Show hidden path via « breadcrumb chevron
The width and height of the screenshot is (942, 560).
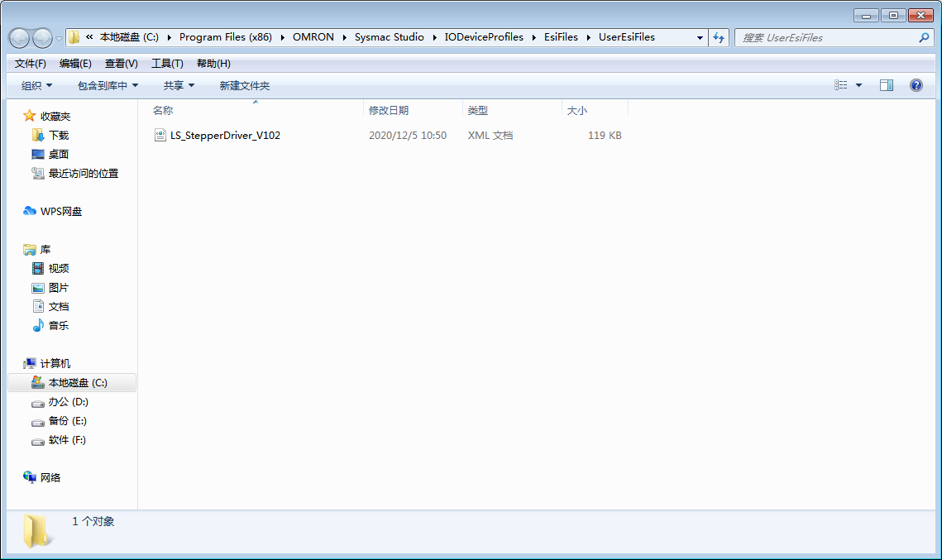(89, 37)
